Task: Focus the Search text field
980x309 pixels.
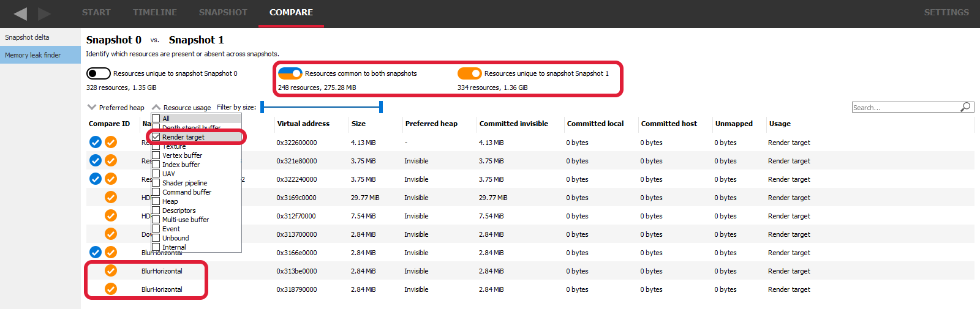Action: (905, 108)
